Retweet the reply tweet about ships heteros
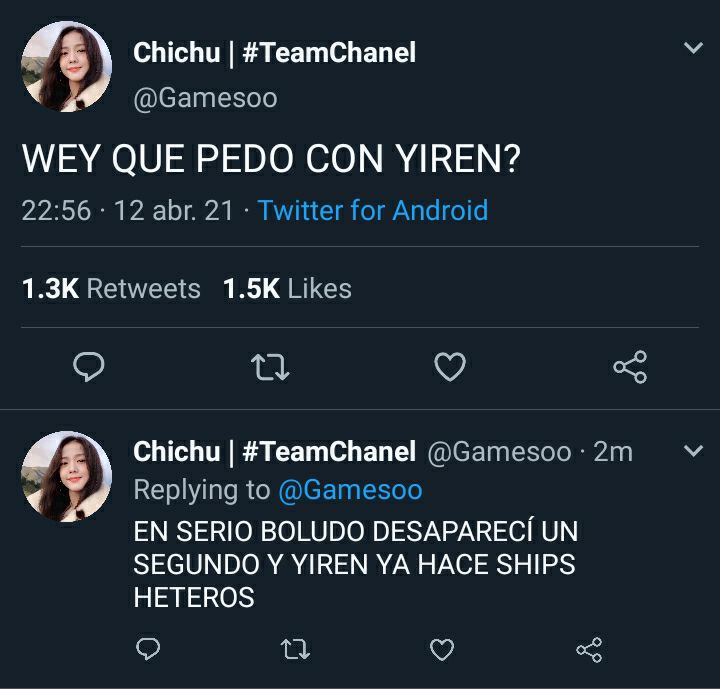The height and width of the screenshot is (689, 720). (295, 649)
